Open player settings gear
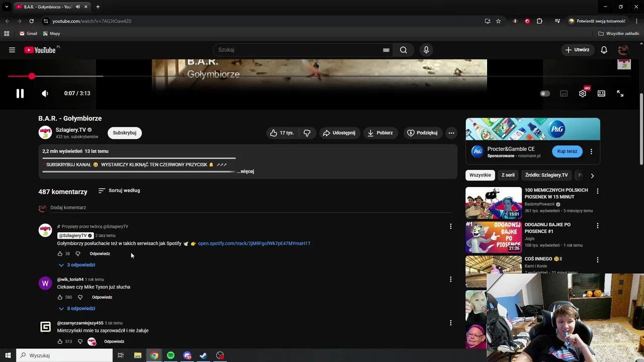 583,94
